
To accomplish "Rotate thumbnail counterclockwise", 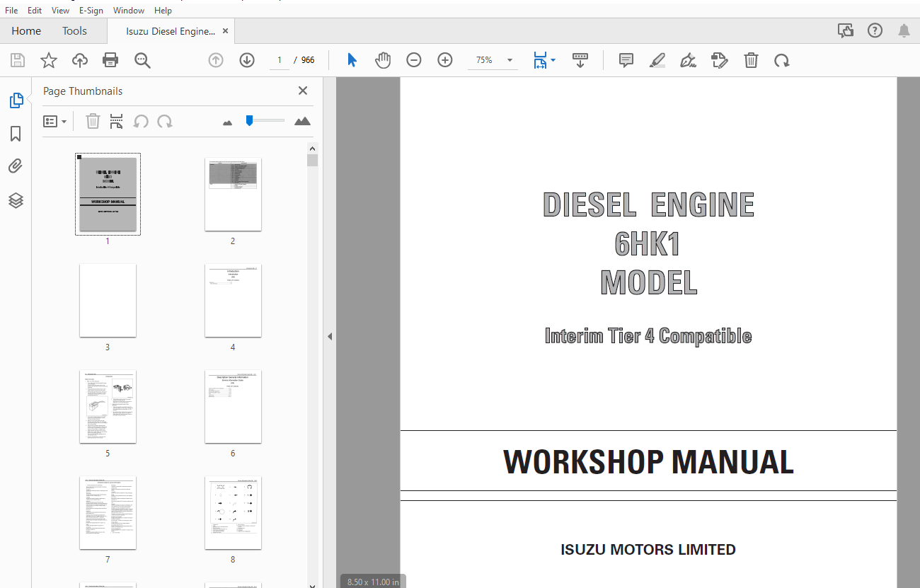I will [x=141, y=121].
